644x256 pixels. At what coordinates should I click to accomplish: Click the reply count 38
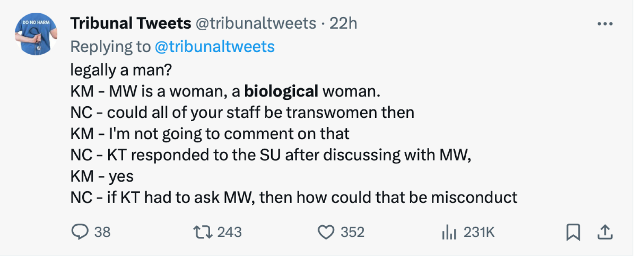pyautogui.click(x=102, y=232)
